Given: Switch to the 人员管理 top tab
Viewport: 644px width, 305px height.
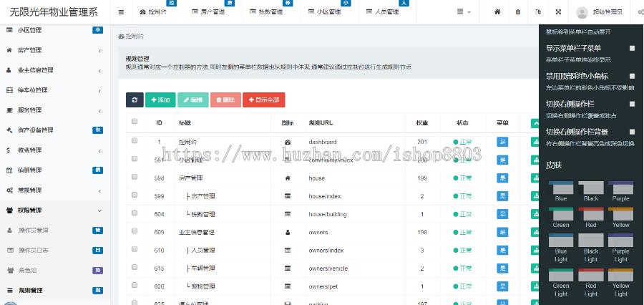Looking at the screenshot, I should [x=388, y=12].
